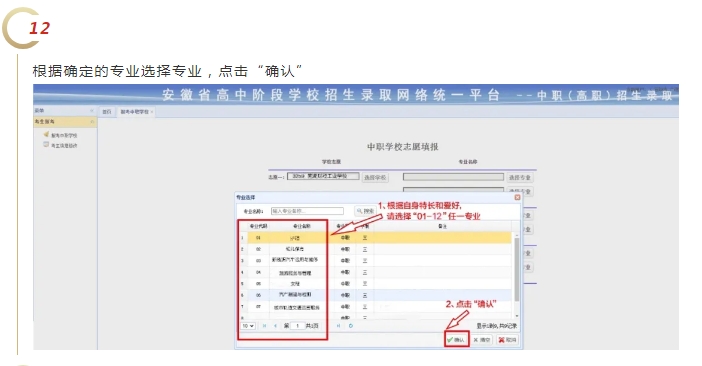The height and width of the screenshot is (366, 702).
Task: Open the page size dropdown showing 10
Action: (248, 326)
